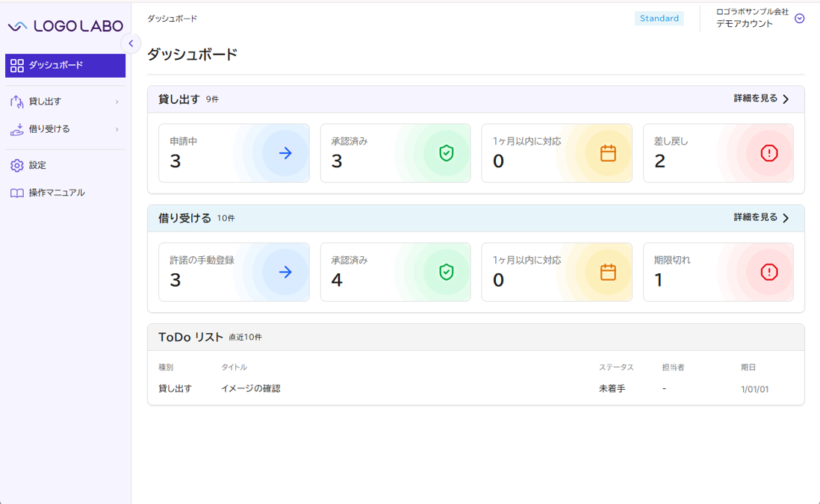Select 借り受ける in the sidebar menu
The height and width of the screenshot is (504, 820).
[66, 129]
